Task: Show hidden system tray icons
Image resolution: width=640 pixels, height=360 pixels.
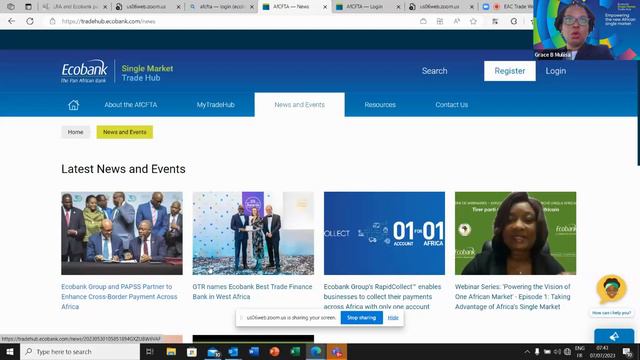Action: [527, 351]
